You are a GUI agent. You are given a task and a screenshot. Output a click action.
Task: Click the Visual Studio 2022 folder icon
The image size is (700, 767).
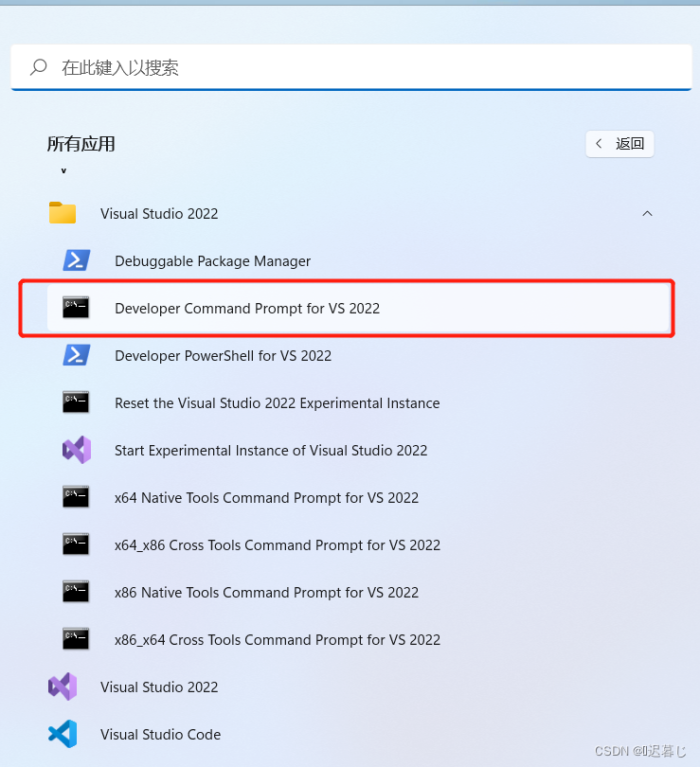(x=63, y=213)
